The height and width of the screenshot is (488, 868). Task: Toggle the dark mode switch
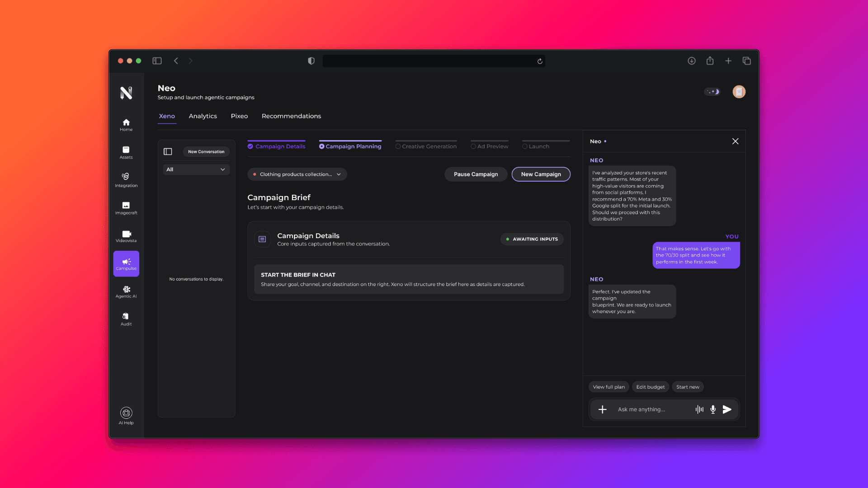tap(712, 92)
